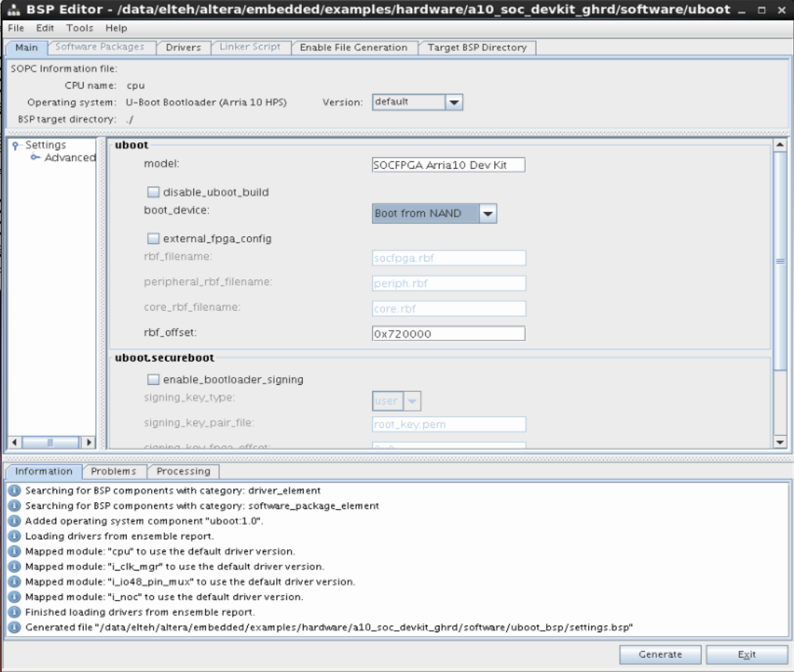Collapse the Settings tree node

pos(15,146)
